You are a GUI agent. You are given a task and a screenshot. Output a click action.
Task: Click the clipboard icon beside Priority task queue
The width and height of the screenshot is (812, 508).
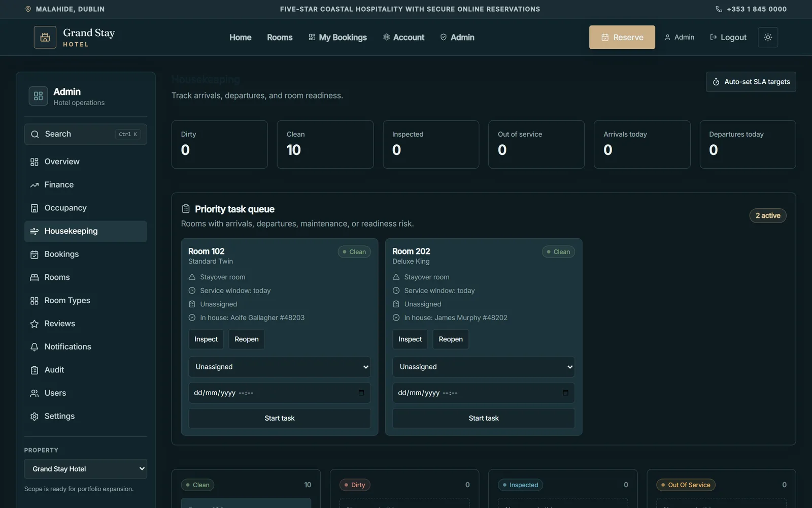click(186, 209)
